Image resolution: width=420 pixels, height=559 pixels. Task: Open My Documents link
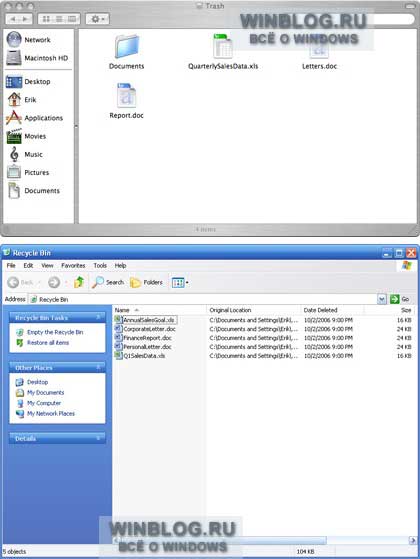tap(46, 393)
